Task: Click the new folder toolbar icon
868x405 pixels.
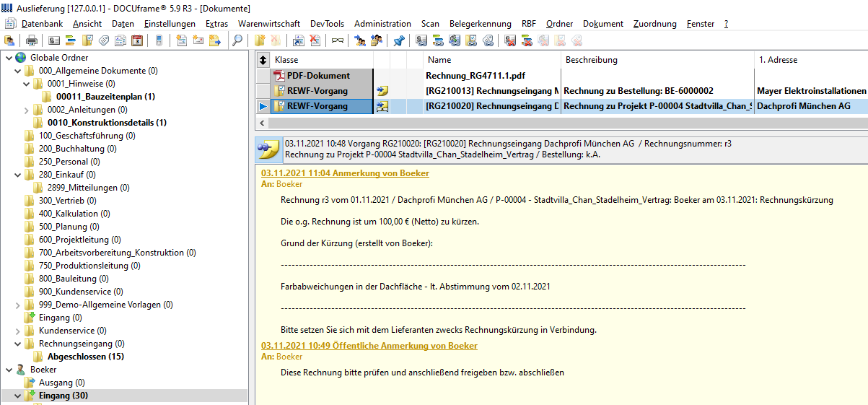Action: (260, 40)
